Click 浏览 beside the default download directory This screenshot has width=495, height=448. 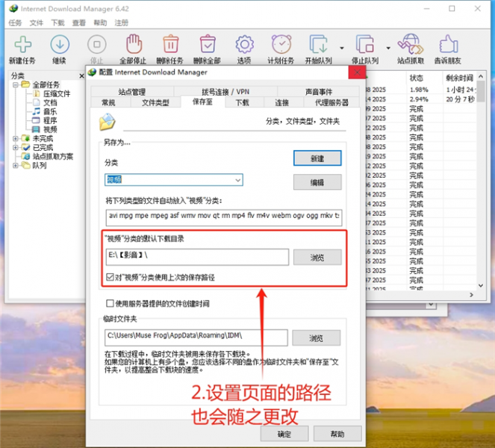coord(317,258)
